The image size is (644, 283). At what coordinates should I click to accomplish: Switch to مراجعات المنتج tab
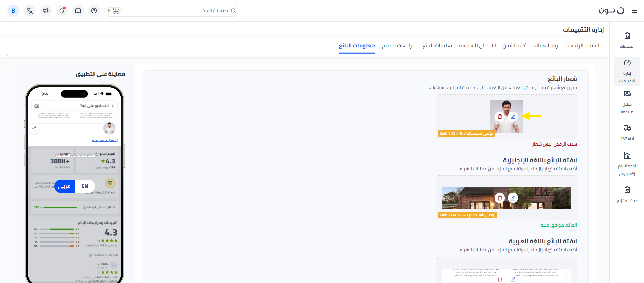(x=399, y=46)
